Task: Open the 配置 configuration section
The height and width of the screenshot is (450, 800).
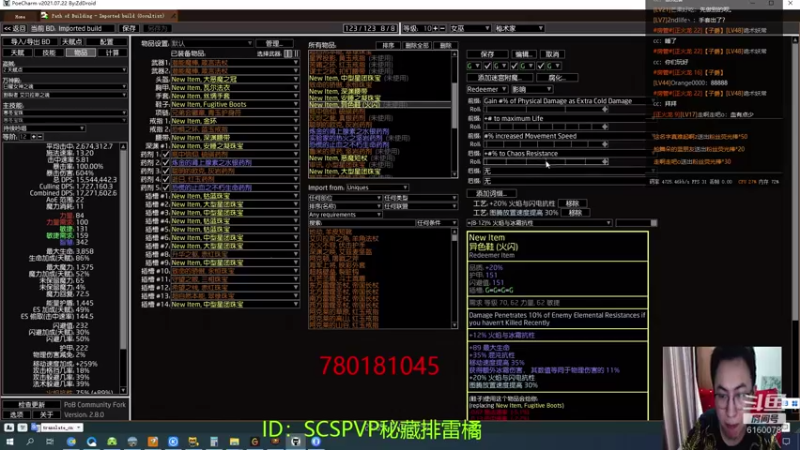Action: (x=107, y=42)
